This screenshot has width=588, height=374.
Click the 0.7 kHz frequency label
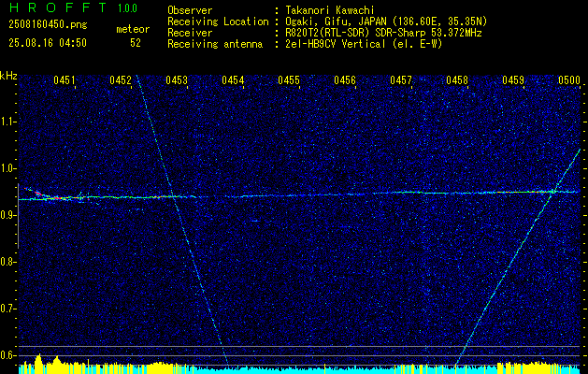6,309
